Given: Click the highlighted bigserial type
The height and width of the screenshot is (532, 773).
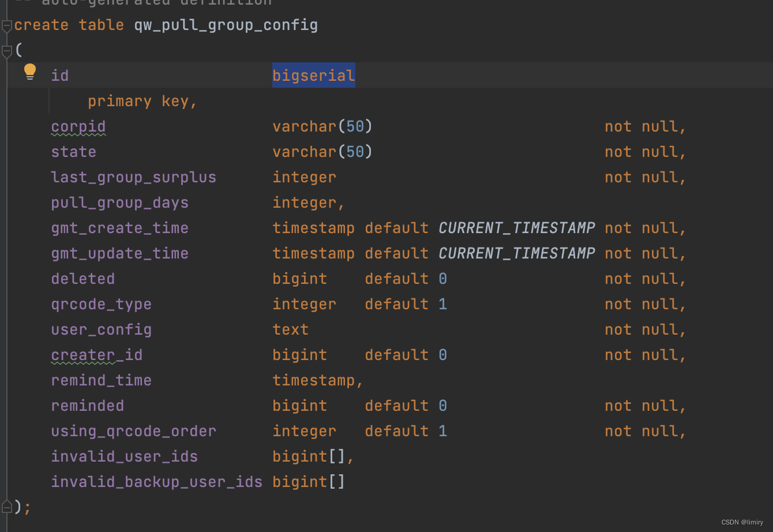Looking at the screenshot, I should (314, 76).
